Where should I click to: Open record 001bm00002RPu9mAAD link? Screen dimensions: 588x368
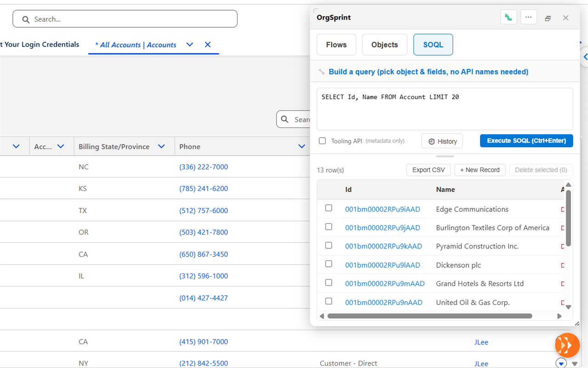385,283
